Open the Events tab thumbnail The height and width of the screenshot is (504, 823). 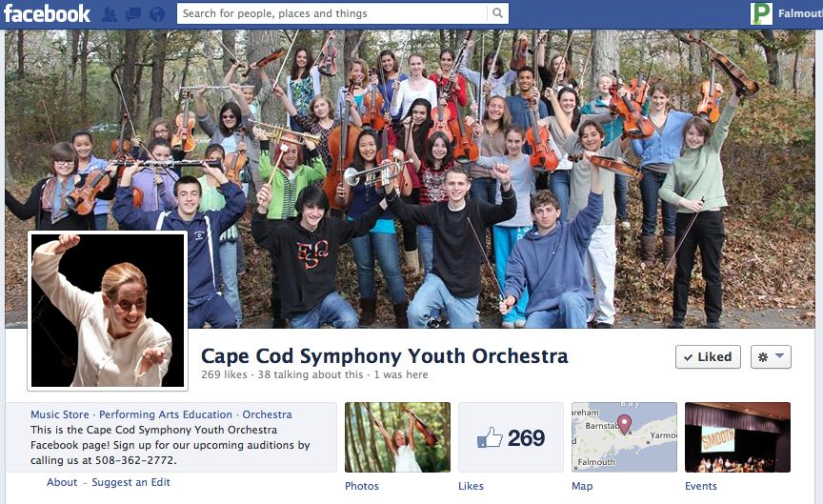pos(737,437)
